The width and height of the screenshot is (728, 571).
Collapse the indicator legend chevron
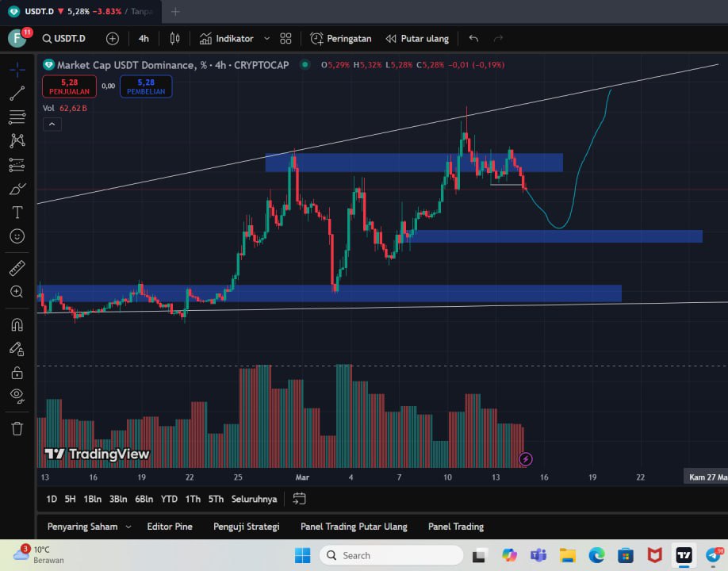52,124
